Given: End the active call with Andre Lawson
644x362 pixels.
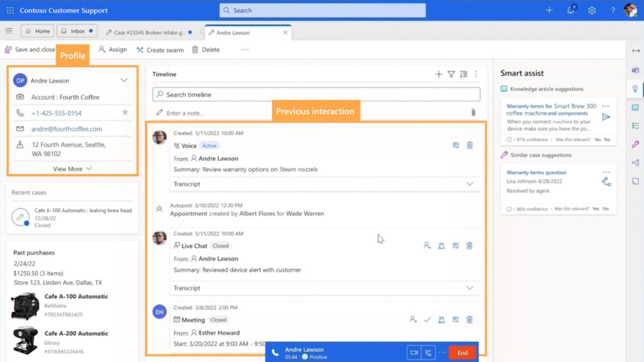Looking at the screenshot, I should point(462,353).
